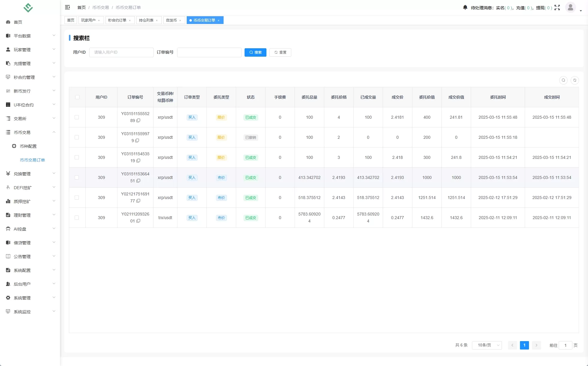Open 币种配置 in the sidebar

click(x=28, y=146)
